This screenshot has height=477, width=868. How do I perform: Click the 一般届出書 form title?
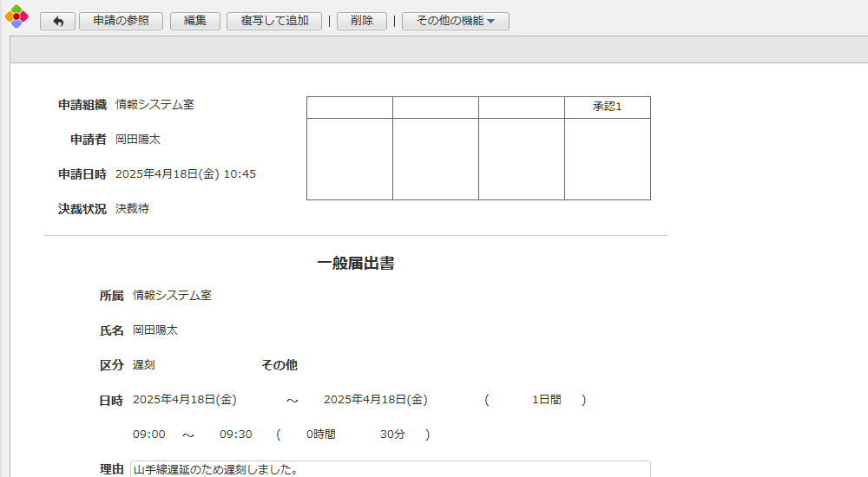click(x=355, y=264)
